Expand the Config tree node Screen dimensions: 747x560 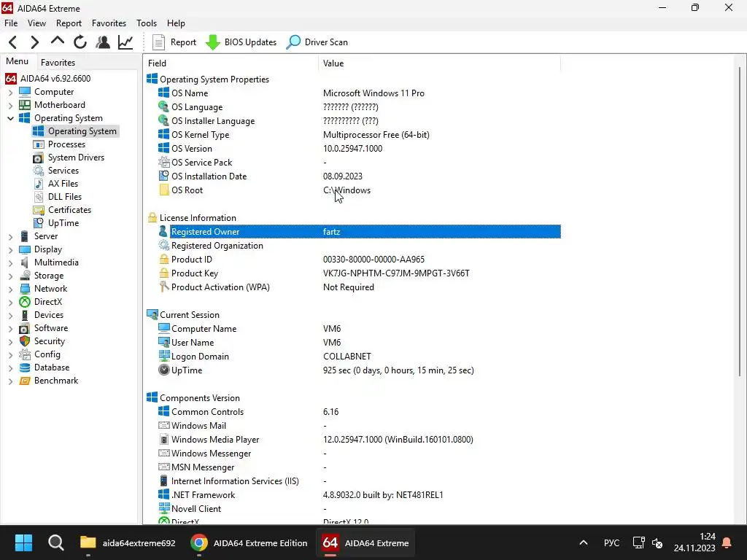tap(10, 355)
